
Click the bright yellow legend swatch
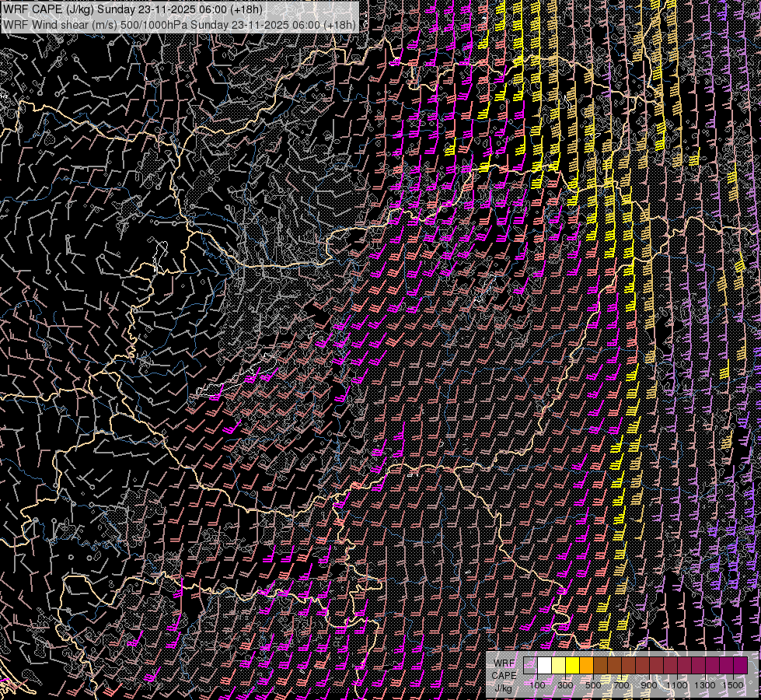(x=573, y=665)
